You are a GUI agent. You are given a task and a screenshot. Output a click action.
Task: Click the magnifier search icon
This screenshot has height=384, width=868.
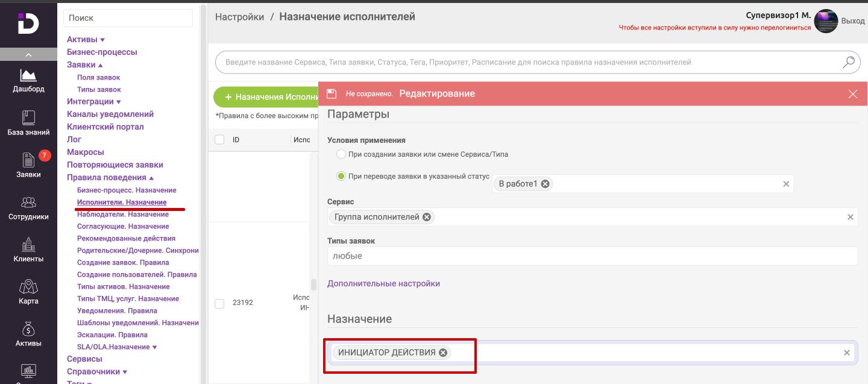tap(849, 62)
